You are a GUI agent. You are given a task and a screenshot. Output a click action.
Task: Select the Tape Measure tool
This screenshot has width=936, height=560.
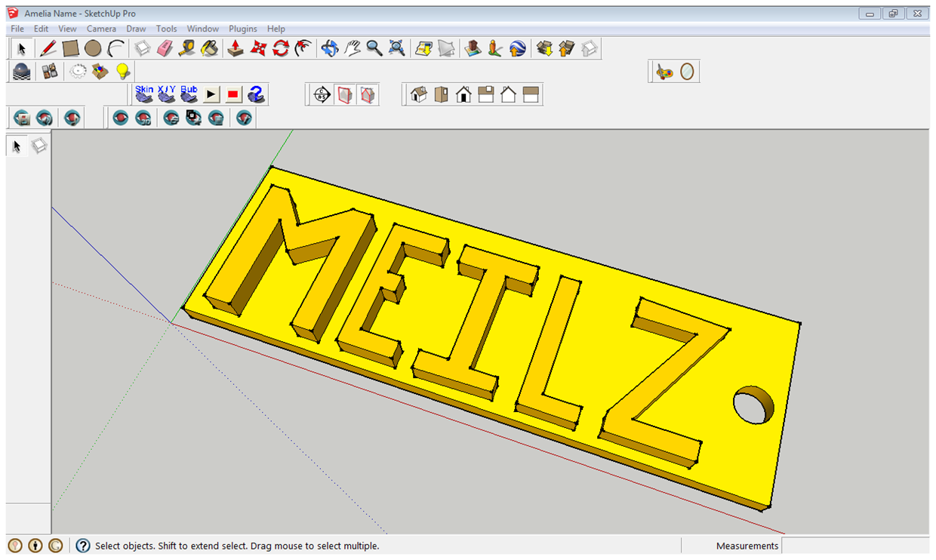pos(187,48)
